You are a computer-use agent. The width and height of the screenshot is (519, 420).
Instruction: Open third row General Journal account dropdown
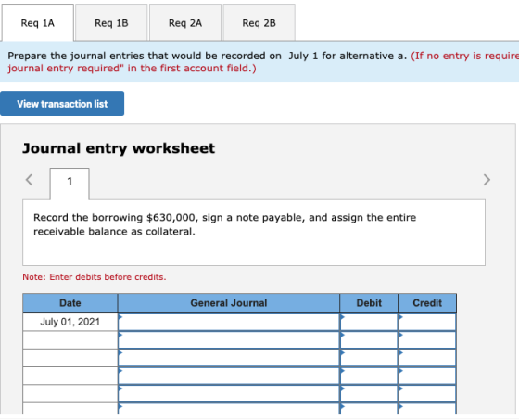(229, 358)
